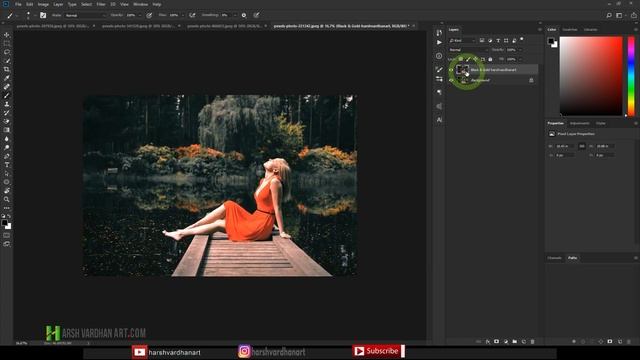
Task: Pick a color in the color field
Action: coord(591,76)
